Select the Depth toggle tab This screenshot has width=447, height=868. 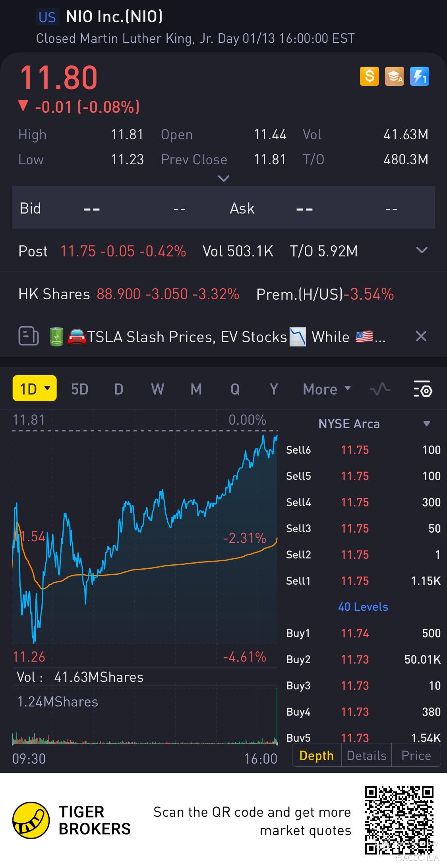pos(316,755)
